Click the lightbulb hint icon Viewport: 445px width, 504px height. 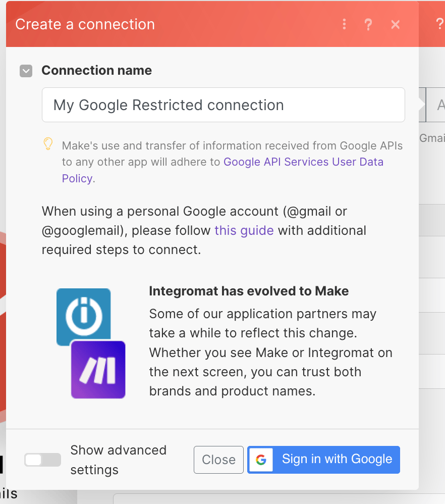point(48,144)
